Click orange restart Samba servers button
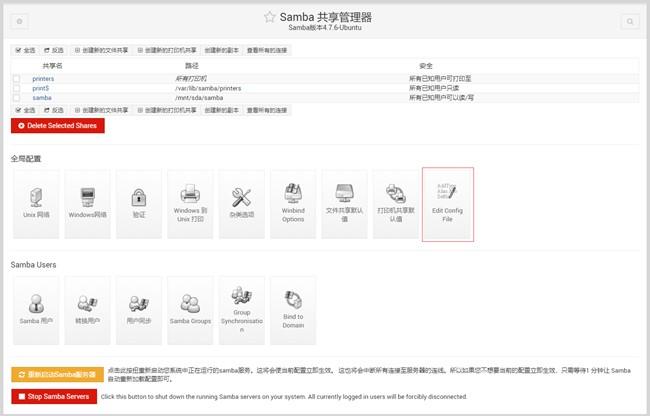 (x=57, y=375)
